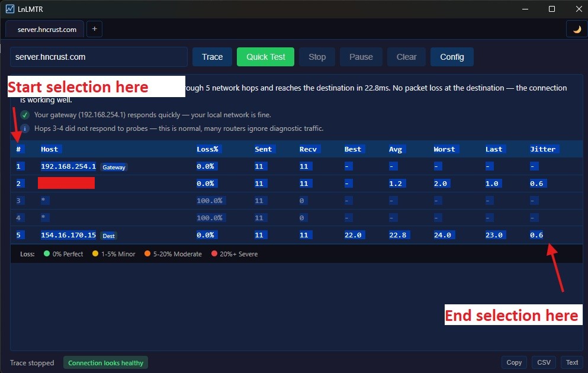Switch to the server.hncrust.com tab

click(x=46, y=29)
